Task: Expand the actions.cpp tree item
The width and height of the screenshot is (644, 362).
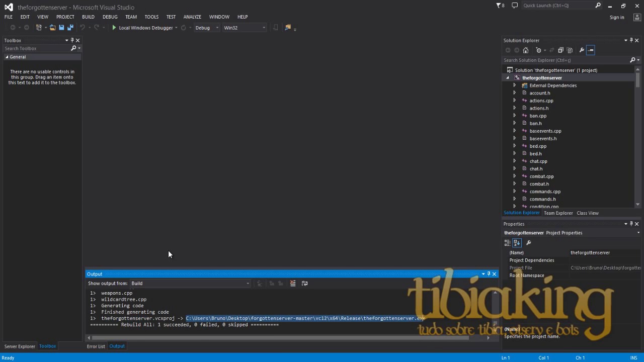Action: pyautogui.click(x=514, y=101)
